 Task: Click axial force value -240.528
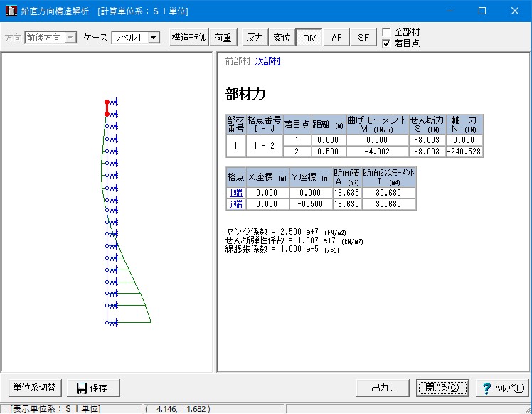point(464,152)
